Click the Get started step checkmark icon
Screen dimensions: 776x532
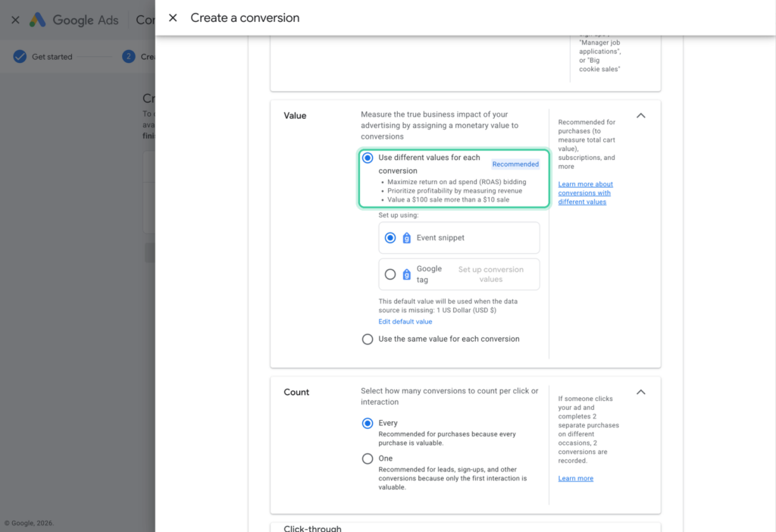tap(20, 56)
